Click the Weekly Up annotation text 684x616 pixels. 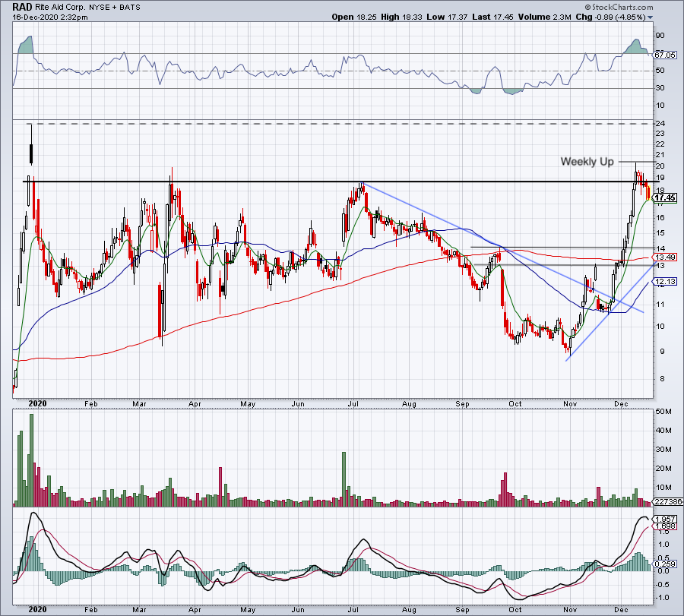(587, 162)
